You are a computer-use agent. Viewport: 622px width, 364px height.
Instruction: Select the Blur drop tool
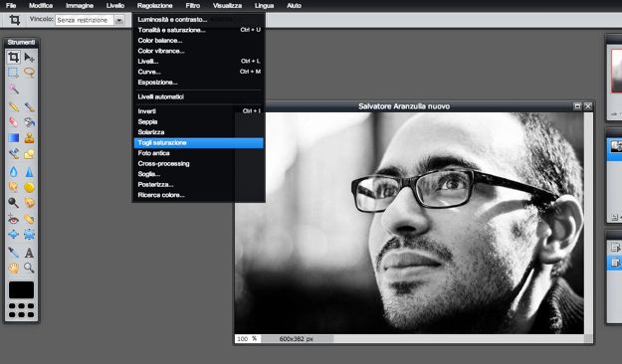13,172
